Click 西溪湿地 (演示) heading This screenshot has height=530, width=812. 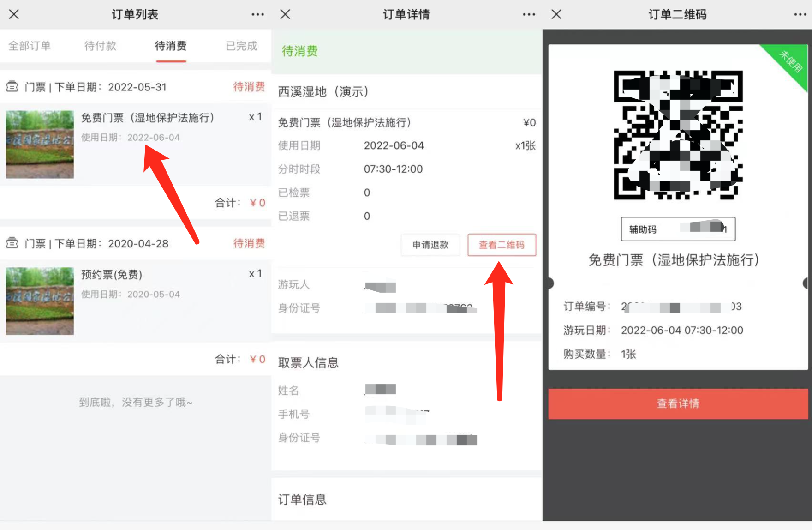point(323,91)
